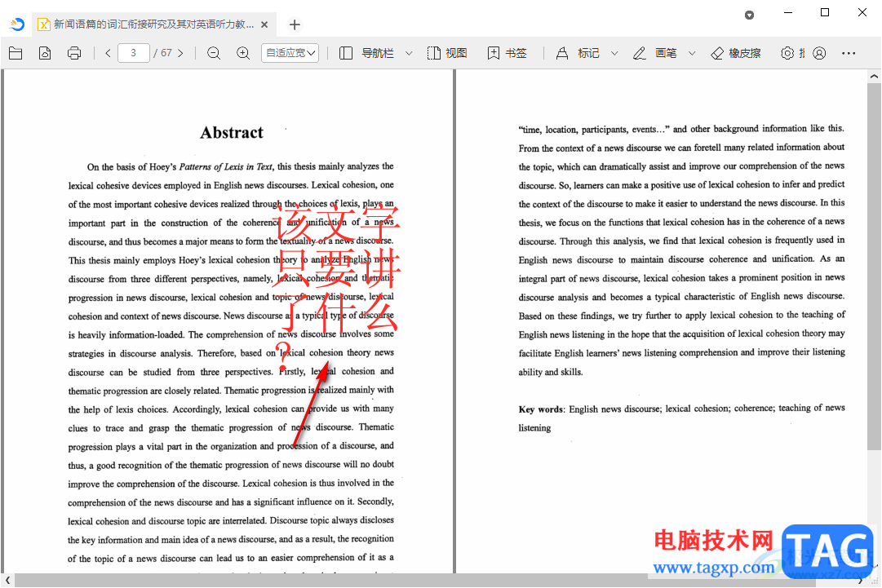882x588 pixels.
Task: Click the vertical scrollbar thumb
Action: pyautogui.click(x=874, y=267)
